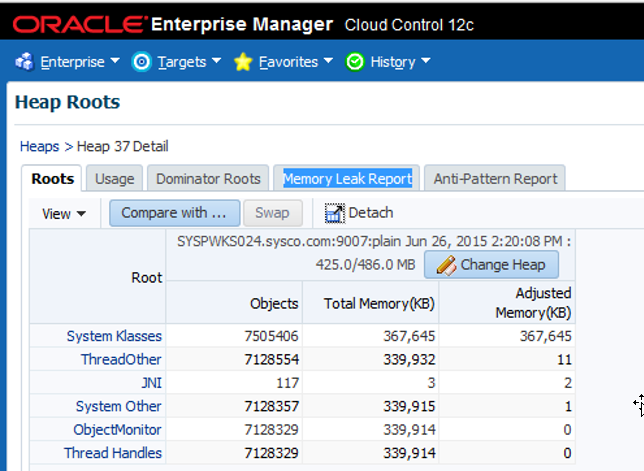Open the System Other root link
The image size is (644, 471).
click(119, 406)
